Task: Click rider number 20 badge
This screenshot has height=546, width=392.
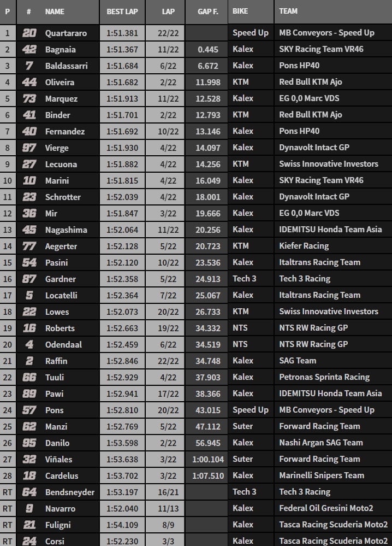Action: coord(29,33)
